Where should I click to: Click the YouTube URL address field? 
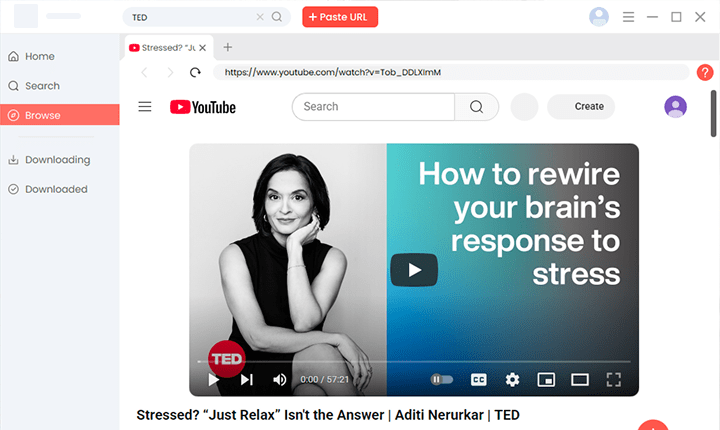[x=451, y=72]
